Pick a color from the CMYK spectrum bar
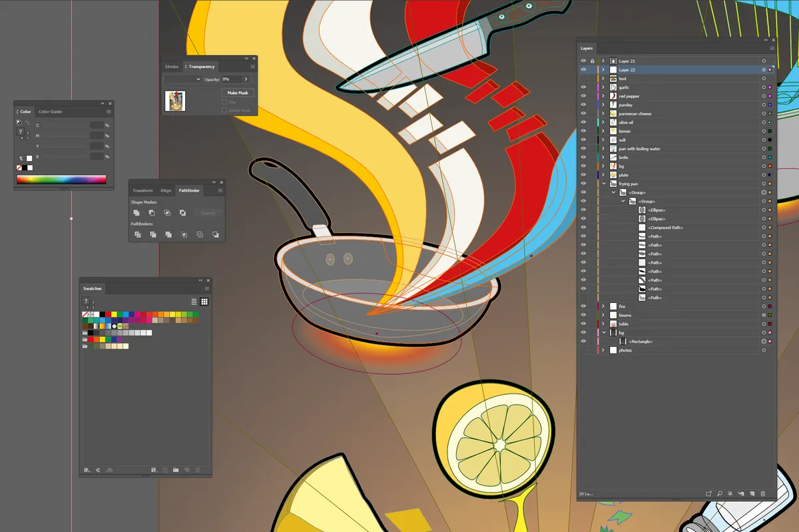Screen dimensions: 799x532 click(x=61, y=180)
